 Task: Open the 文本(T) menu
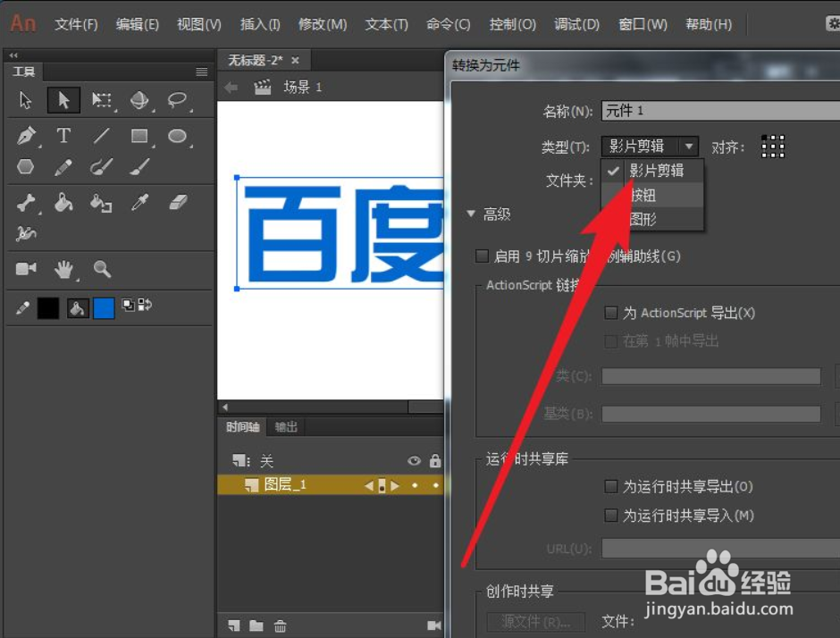tap(386, 25)
